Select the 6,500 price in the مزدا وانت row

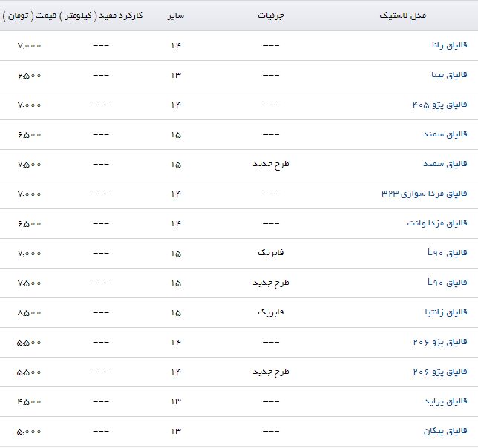[29, 224]
